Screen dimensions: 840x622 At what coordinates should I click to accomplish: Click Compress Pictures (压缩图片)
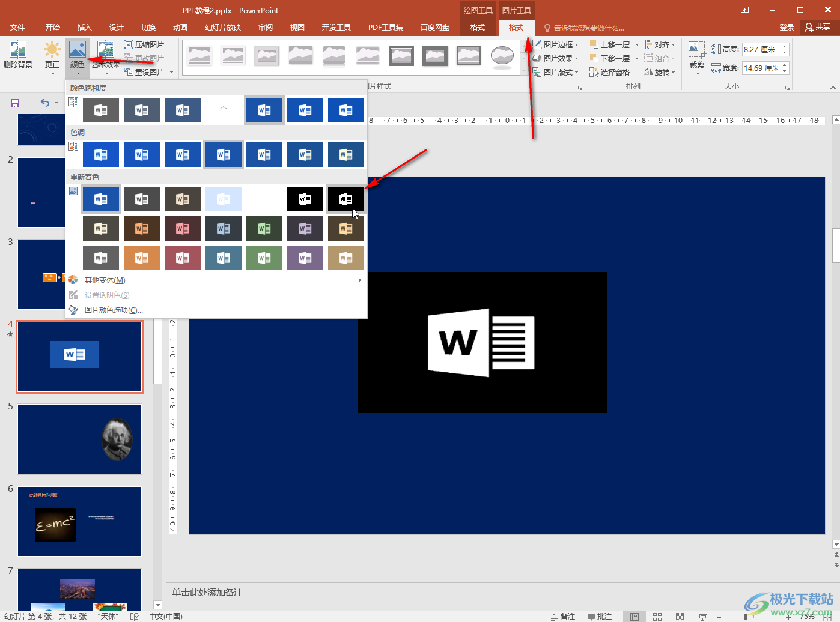tap(144, 44)
